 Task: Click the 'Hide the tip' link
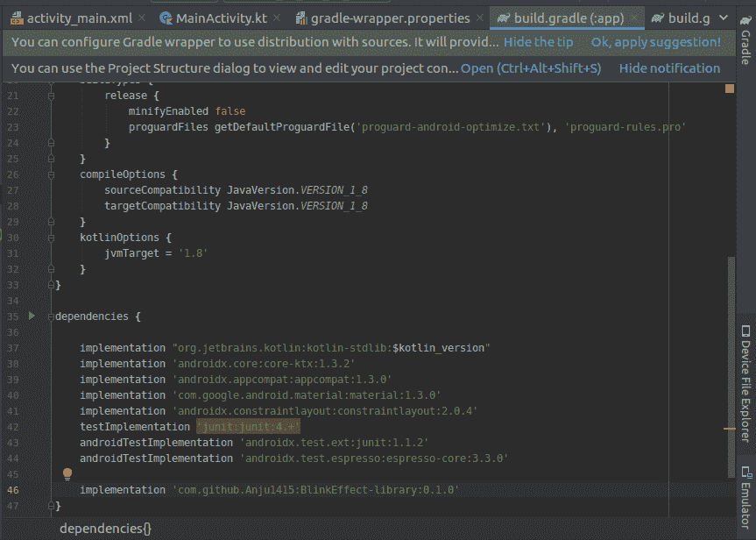(x=538, y=41)
